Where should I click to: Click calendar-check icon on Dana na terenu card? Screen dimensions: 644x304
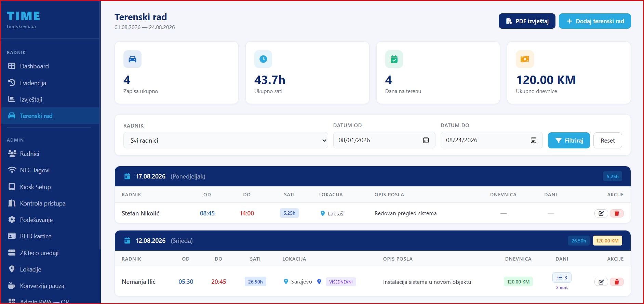(x=394, y=59)
